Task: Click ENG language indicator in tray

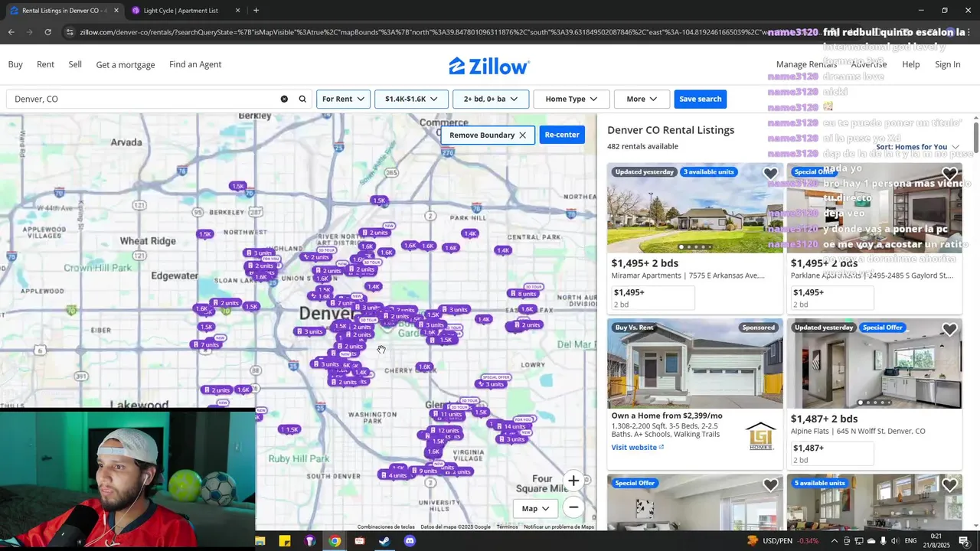Action: point(911,541)
